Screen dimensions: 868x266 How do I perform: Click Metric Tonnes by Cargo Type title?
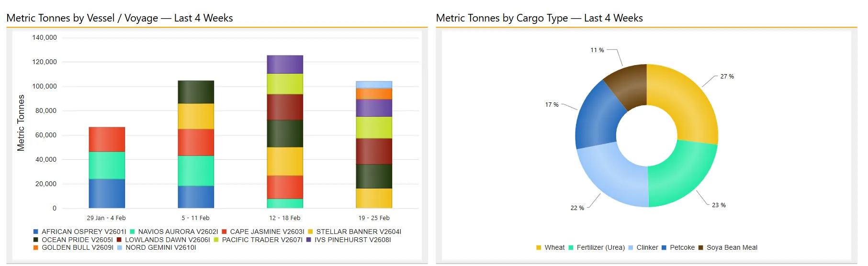pos(540,18)
